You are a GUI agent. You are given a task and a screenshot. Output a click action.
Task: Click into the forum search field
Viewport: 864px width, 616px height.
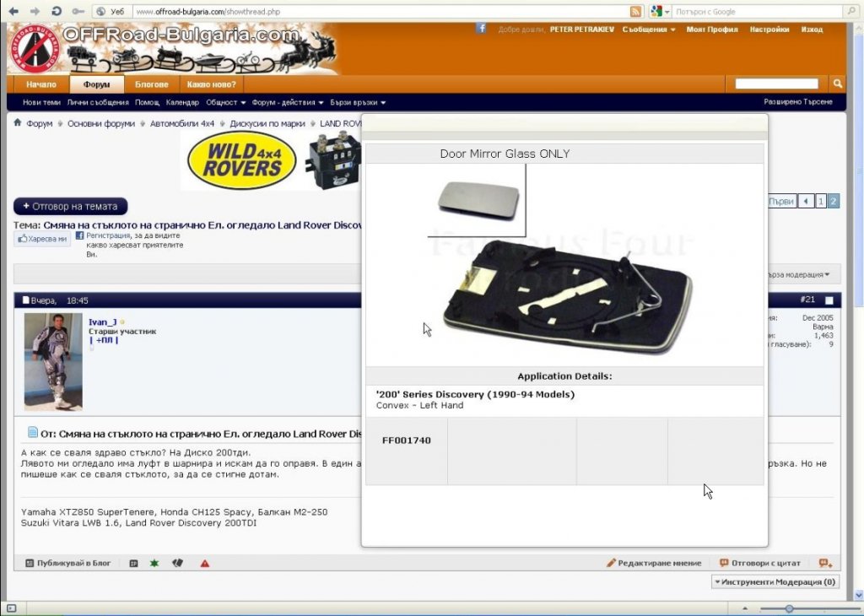777,84
